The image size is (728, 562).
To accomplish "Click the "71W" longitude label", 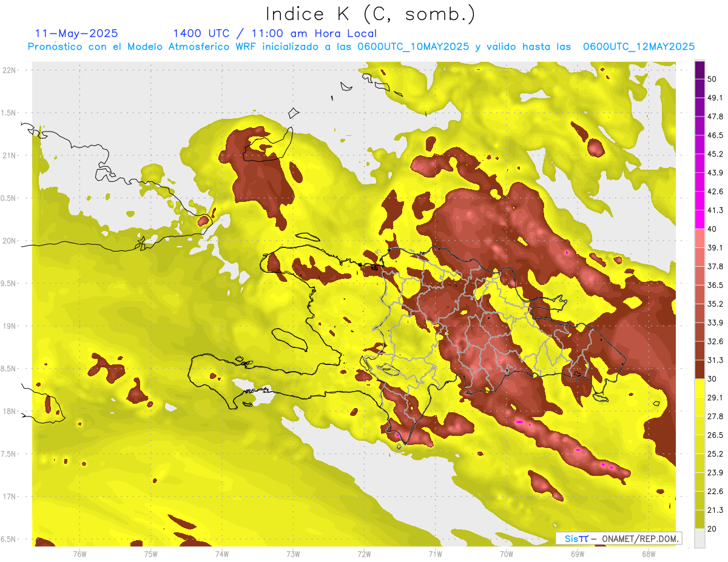I will (435, 554).
